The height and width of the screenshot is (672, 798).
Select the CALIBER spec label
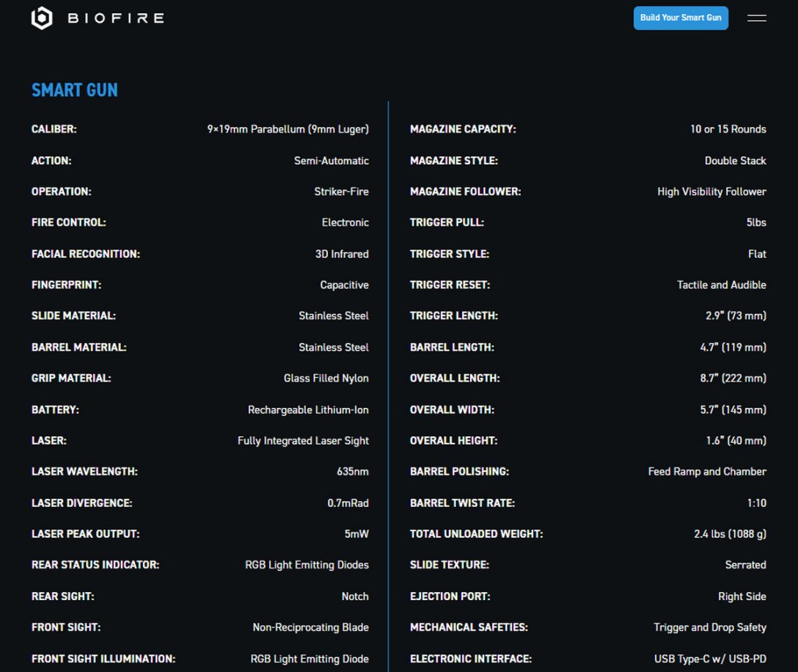point(54,129)
